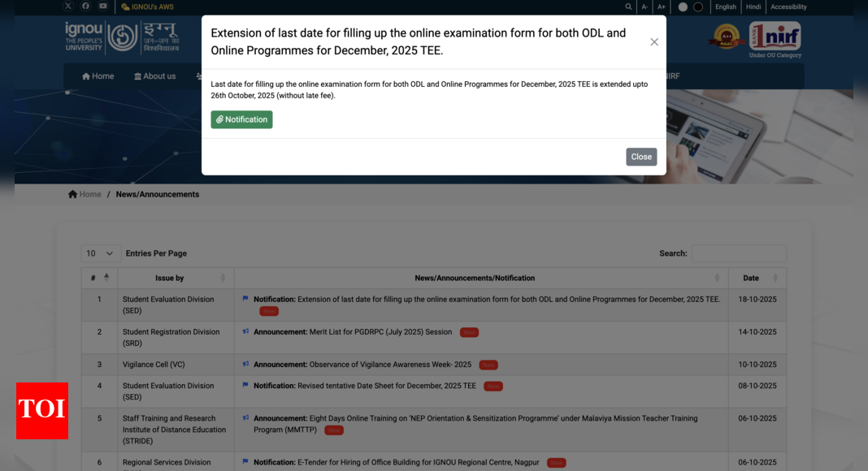Click the search magnifier icon in top bar

click(x=628, y=6)
